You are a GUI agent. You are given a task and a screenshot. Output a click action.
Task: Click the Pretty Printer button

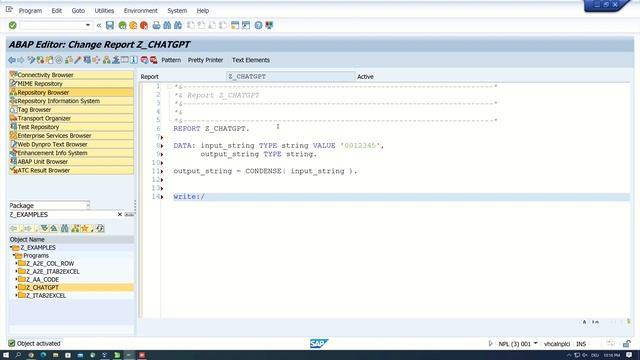click(205, 60)
